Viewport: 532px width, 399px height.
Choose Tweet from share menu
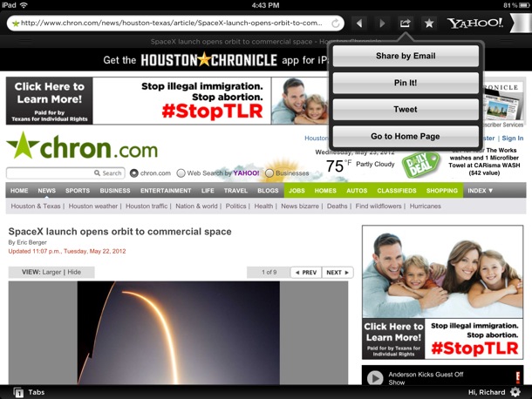(x=406, y=110)
